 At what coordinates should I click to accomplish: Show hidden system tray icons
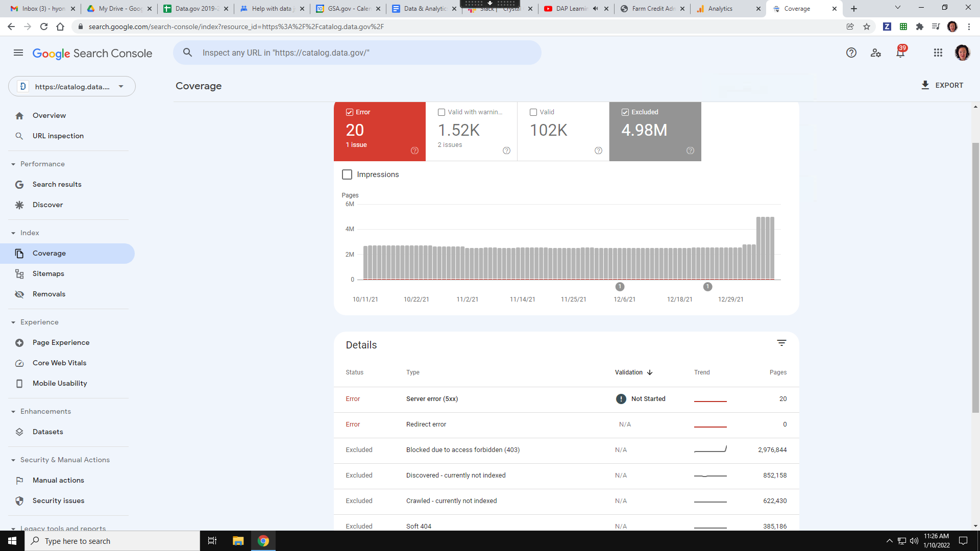pyautogui.click(x=889, y=541)
